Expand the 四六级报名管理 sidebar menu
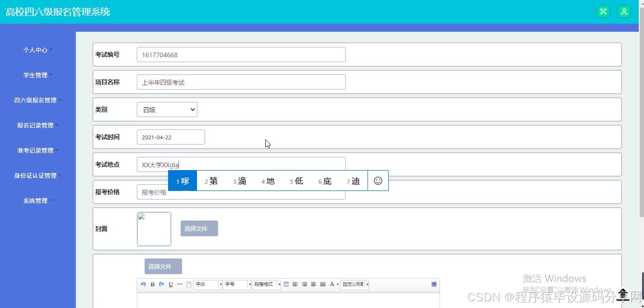 pyautogui.click(x=38, y=100)
